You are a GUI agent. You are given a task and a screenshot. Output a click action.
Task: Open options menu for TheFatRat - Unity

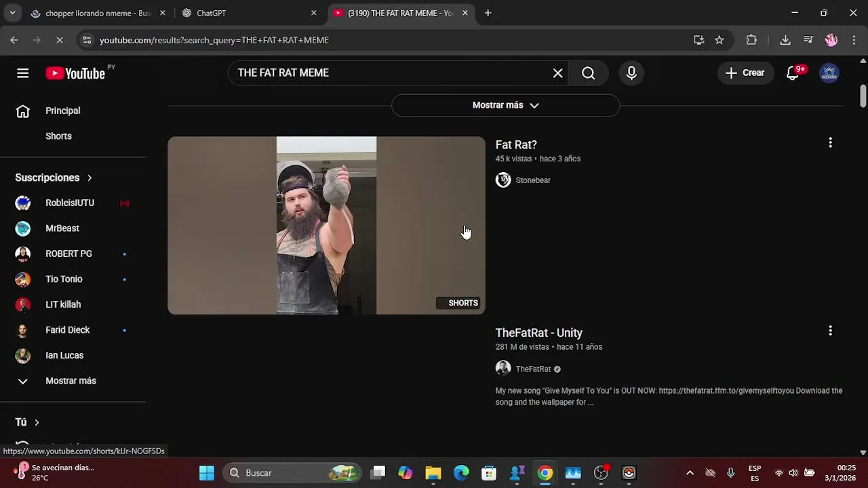(x=830, y=331)
